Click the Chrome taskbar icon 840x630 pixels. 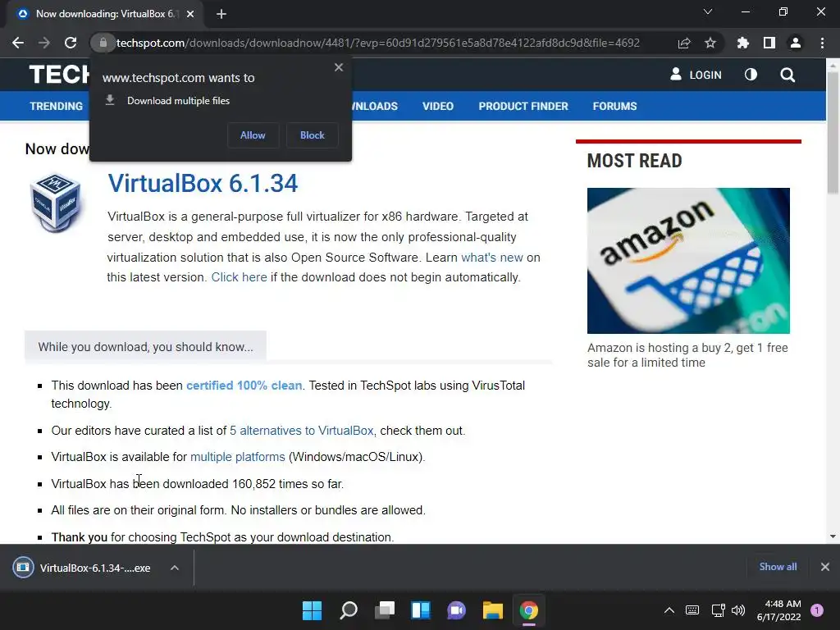pos(529,610)
